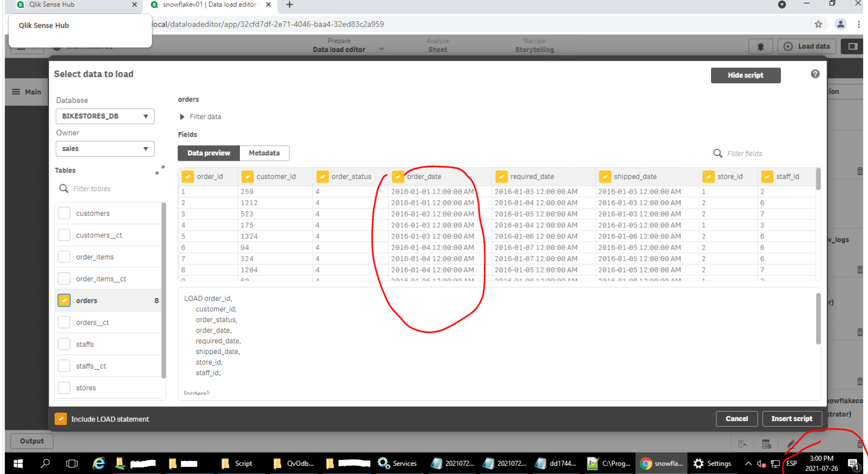Toggle the side panel icon beside Load data
The width and height of the screenshot is (868, 474).
pyautogui.click(x=852, y=46)
